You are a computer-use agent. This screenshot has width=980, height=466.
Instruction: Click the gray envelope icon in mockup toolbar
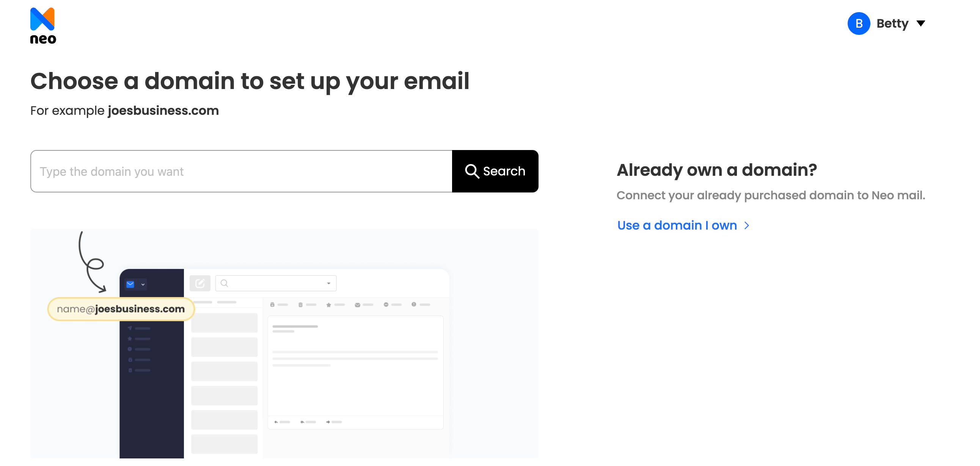tap(357, 305)
